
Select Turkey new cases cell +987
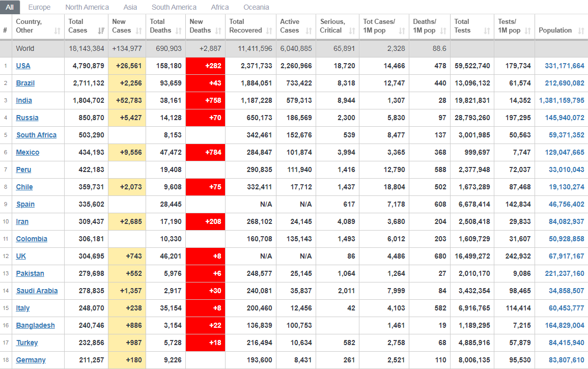coord(127,343)
